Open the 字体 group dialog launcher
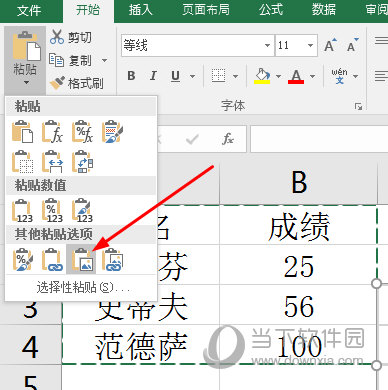Viewport: 388px width, 390px height. [358, 107]
